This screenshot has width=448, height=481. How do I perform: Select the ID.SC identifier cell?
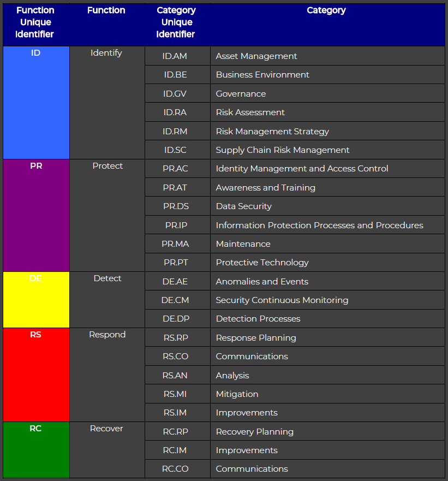point(177,150)
